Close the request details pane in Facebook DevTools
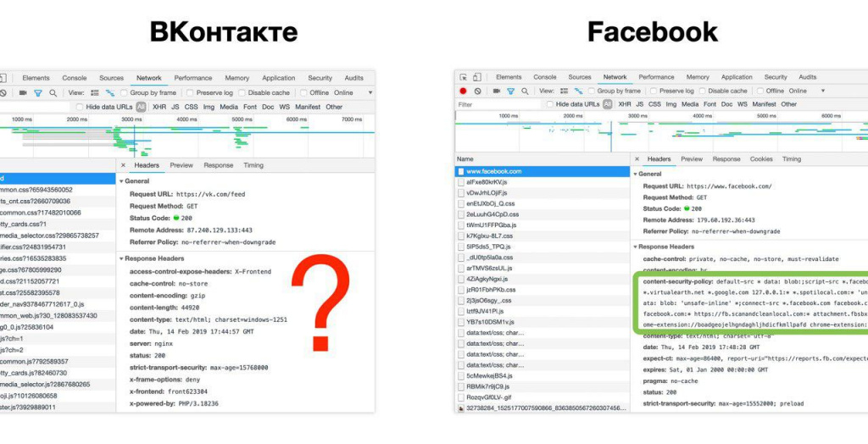The width and height of the screenshot is (868, 444). (637, 159)
